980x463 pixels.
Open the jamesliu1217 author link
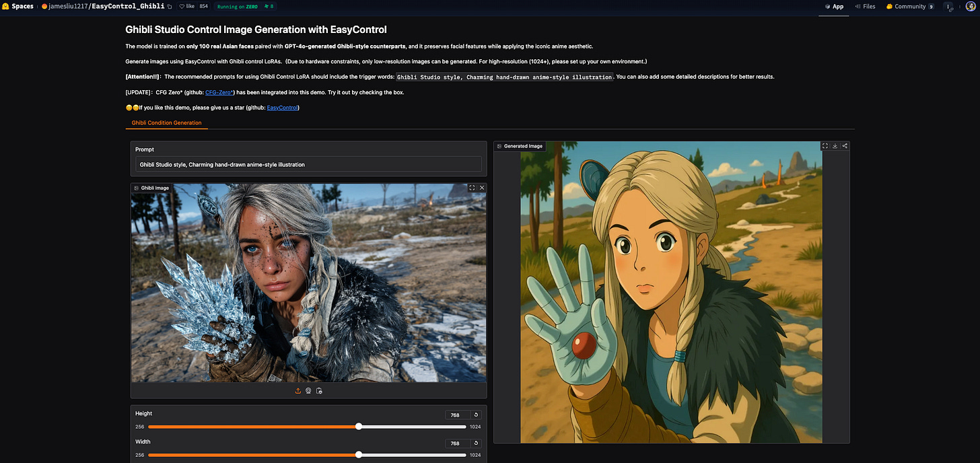coord(68,6)
